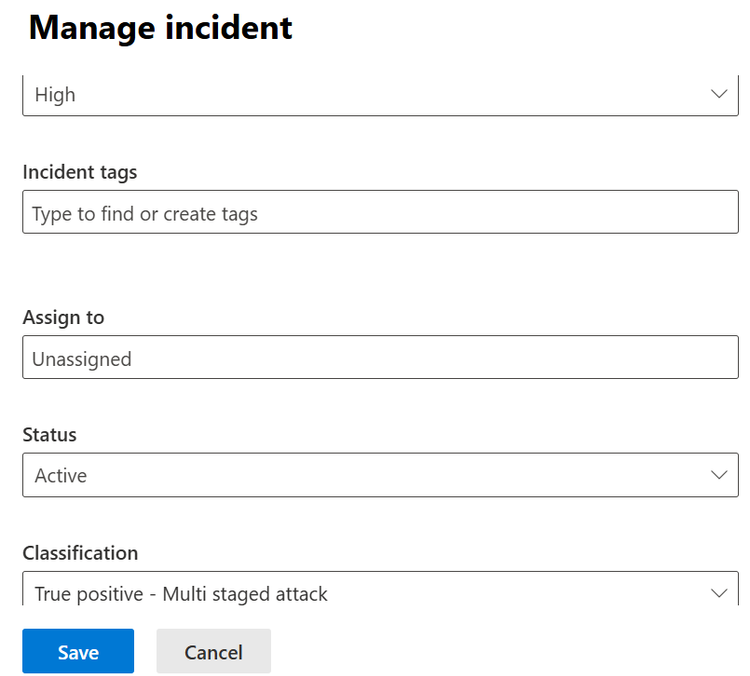Screen dimensions: 750x676
Task: Click the "Manage incident" heading
Action: (160, 28)
